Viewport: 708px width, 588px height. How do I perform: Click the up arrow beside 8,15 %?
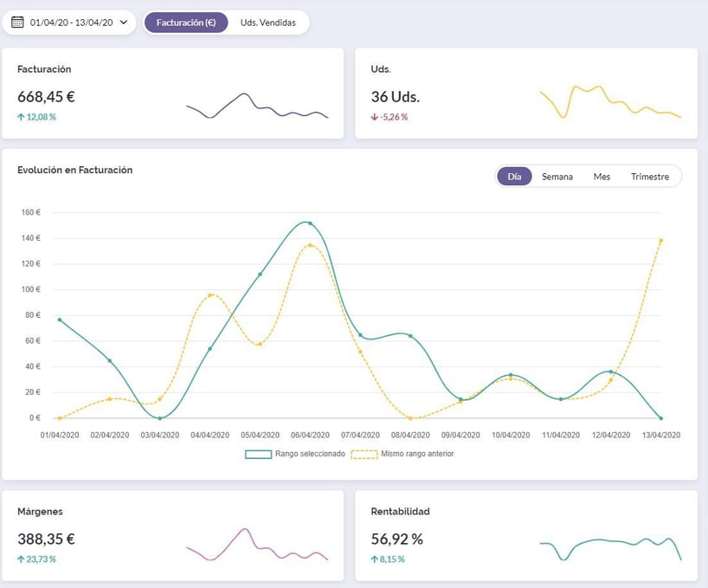[374, 559]
